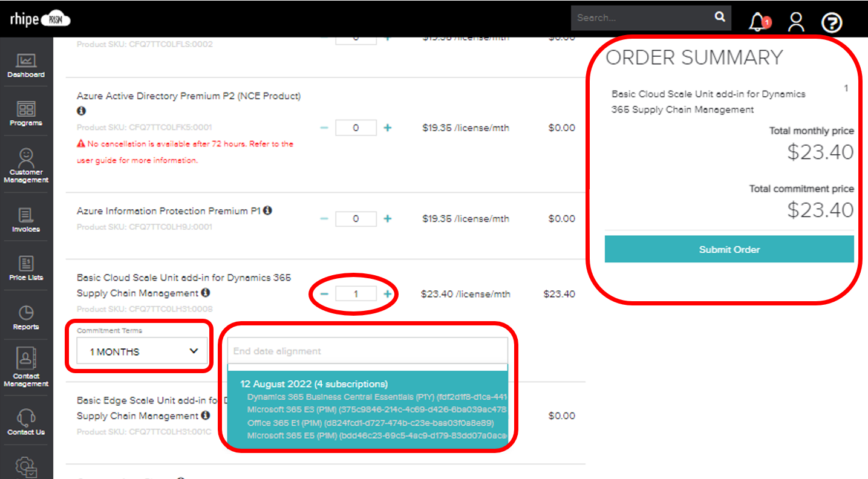The width and height of the screenshot is (868, 479).
Task: Click the Azure Information Protection Premium P1 name
Action: pyautogui.click(x=169, y=210)
